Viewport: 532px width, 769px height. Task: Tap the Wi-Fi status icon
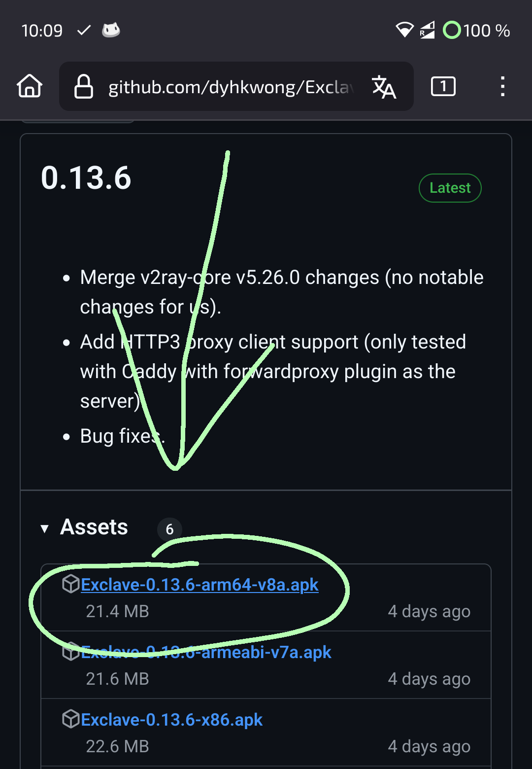coord(404,31)
